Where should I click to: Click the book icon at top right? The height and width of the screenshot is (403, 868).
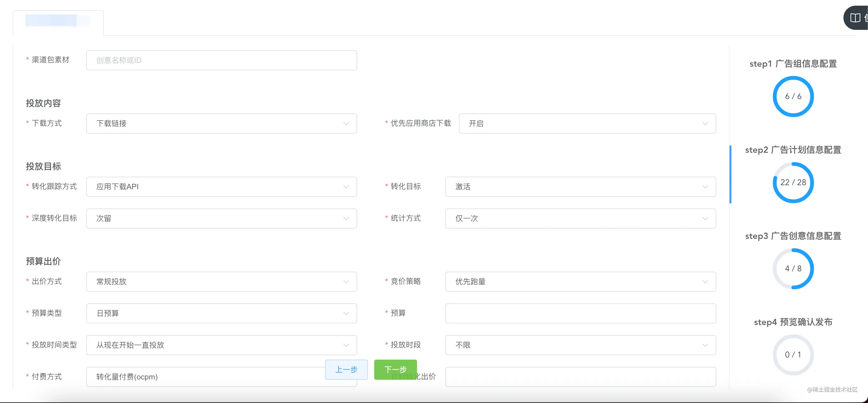click(x=855, y=18)
